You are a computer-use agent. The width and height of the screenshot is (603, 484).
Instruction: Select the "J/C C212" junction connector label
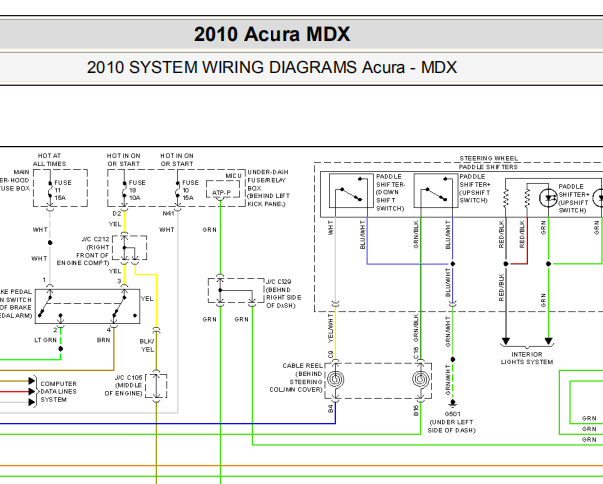coord(83,251)
